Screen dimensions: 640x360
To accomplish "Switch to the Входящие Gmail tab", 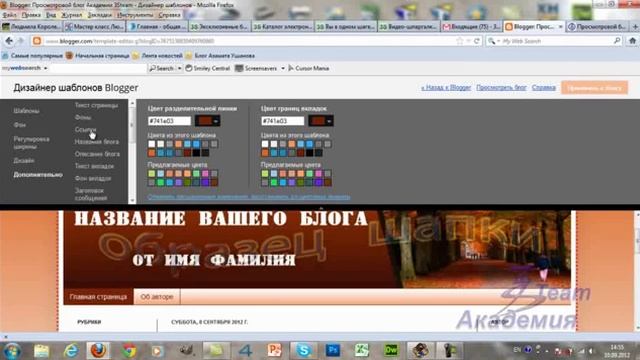I will (x=472, y=27).
